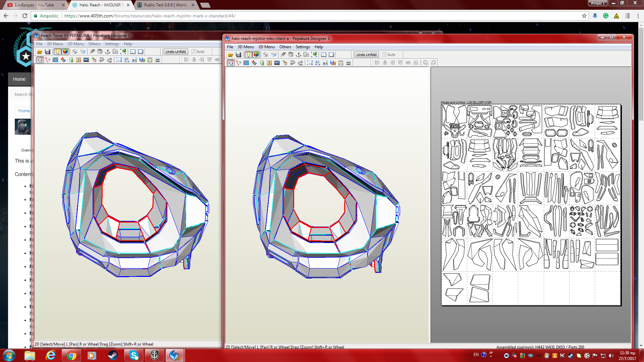
Task: Click anchor icon in chest-a toolbar
Action: click(299, 55)
